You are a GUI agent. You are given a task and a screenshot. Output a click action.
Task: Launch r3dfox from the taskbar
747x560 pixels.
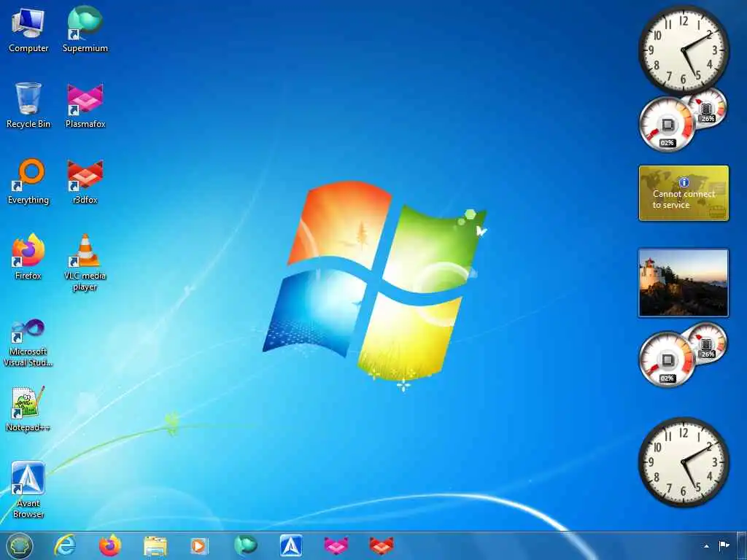coord(381,545)
